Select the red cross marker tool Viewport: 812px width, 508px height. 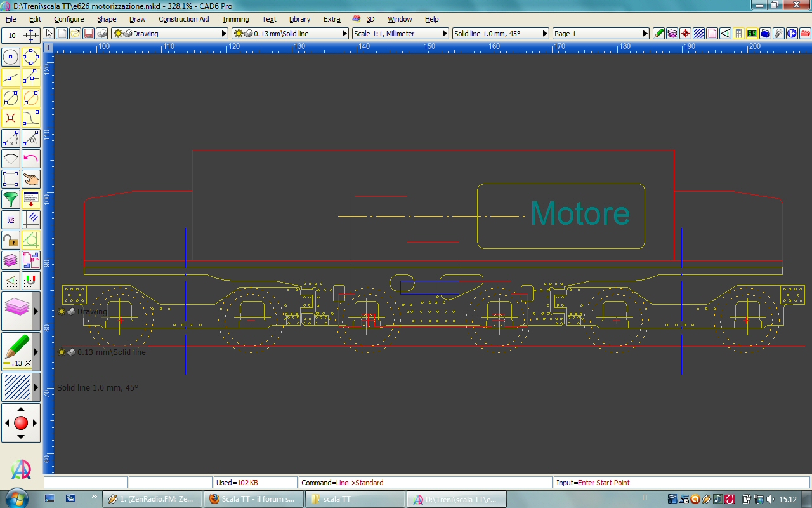pyautogui.click(x=11, y=118)
